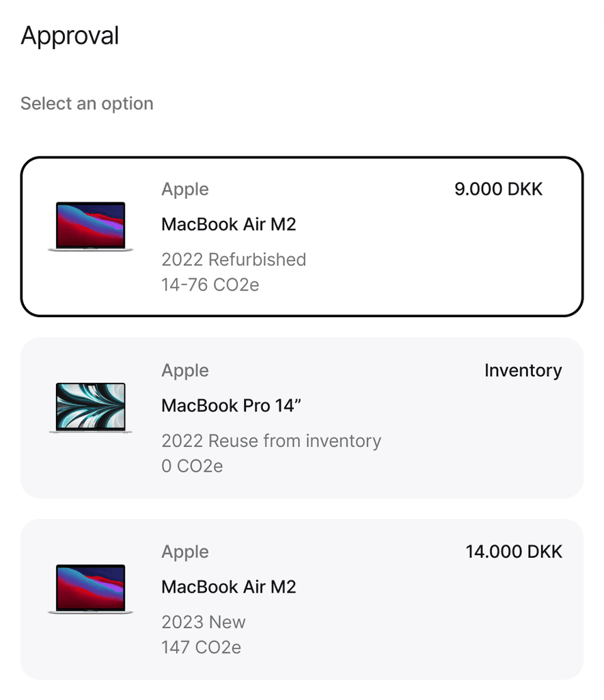Click MacBook Air M2 title in the new 2023 card
This screenshot has height=700, width=604.
pos(229,587)
